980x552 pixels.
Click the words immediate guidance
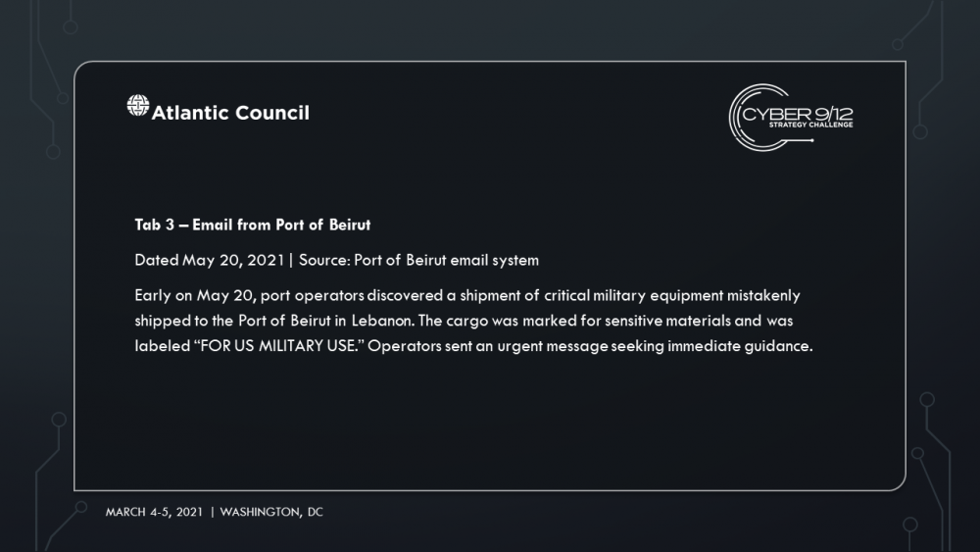tap(740, 346)
